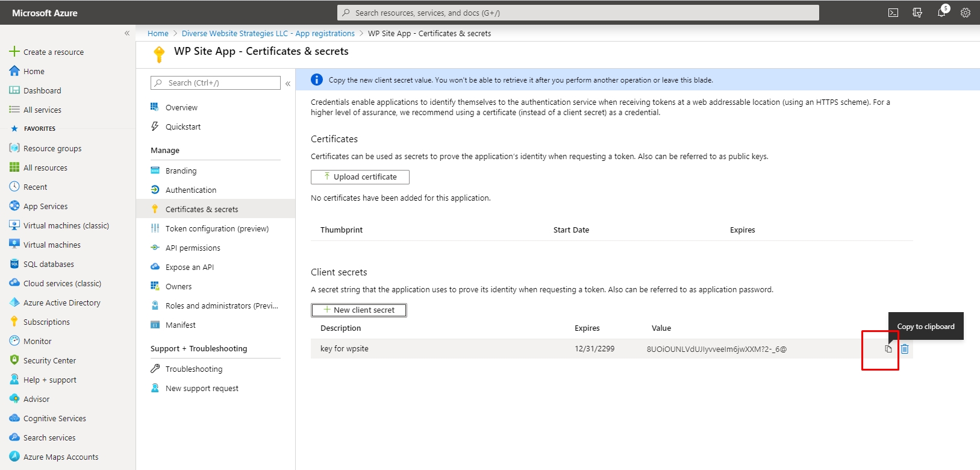The image size is (980, 470).
Task: Copy the client secret value to clipboard
Action: [x=888, y=349]
